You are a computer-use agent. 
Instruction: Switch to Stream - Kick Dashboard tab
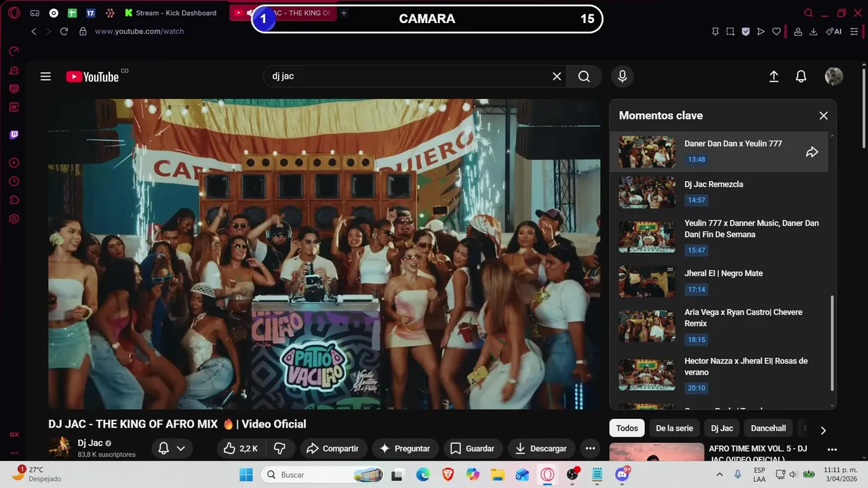pos(171,13)
